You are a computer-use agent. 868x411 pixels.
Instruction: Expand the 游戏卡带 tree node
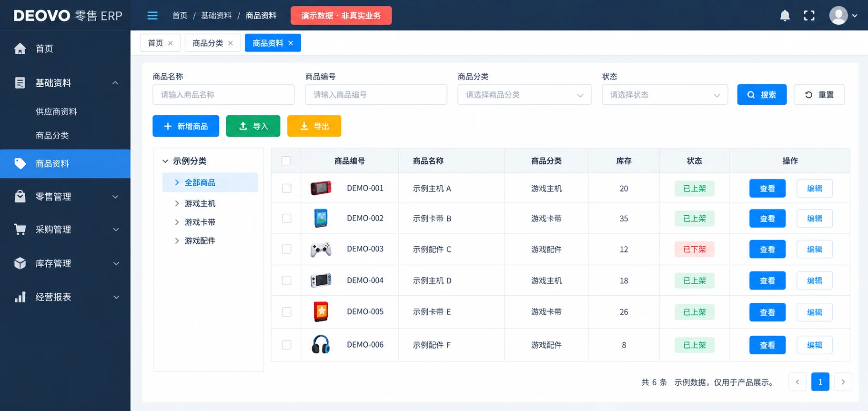pos(177,222)
